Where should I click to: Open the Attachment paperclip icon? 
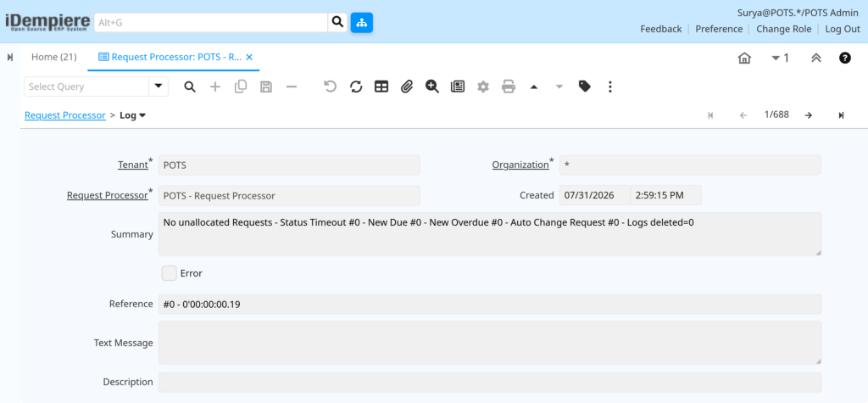407,87
